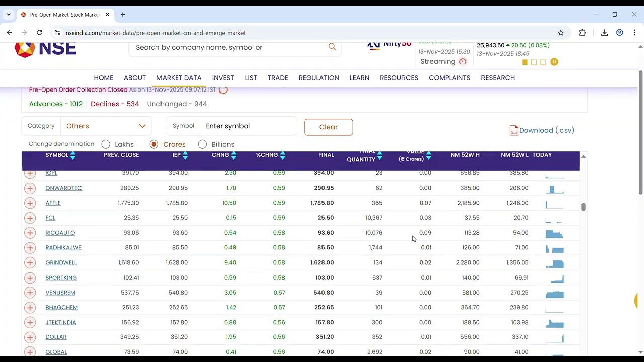Select the second streaming ticker indicator square

pos(534,62)
